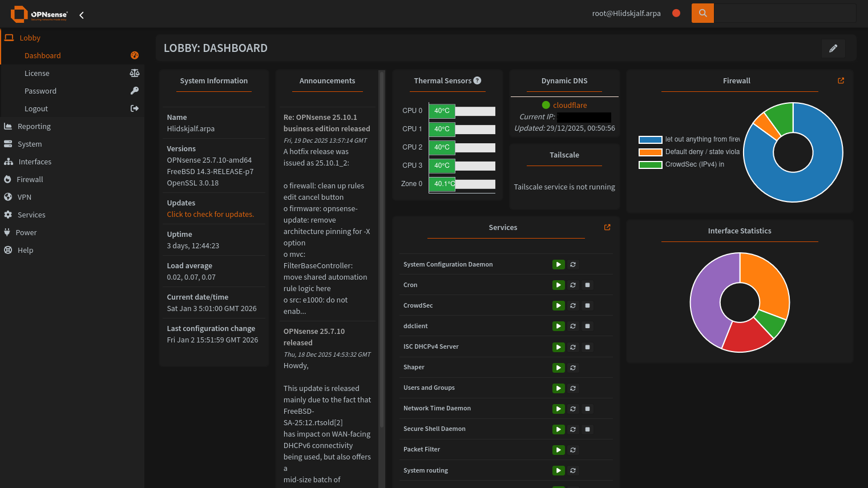Select Password in the Lobby menu

tap(41, 91)
